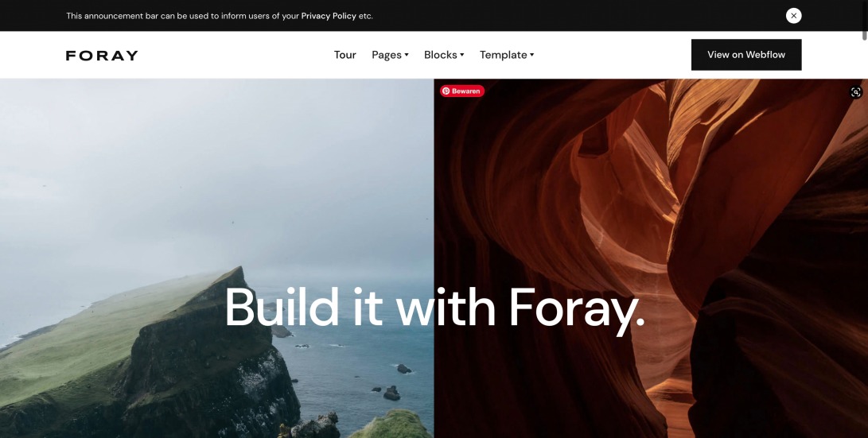Click the visual search icon on the canyon image

(856, 92)
